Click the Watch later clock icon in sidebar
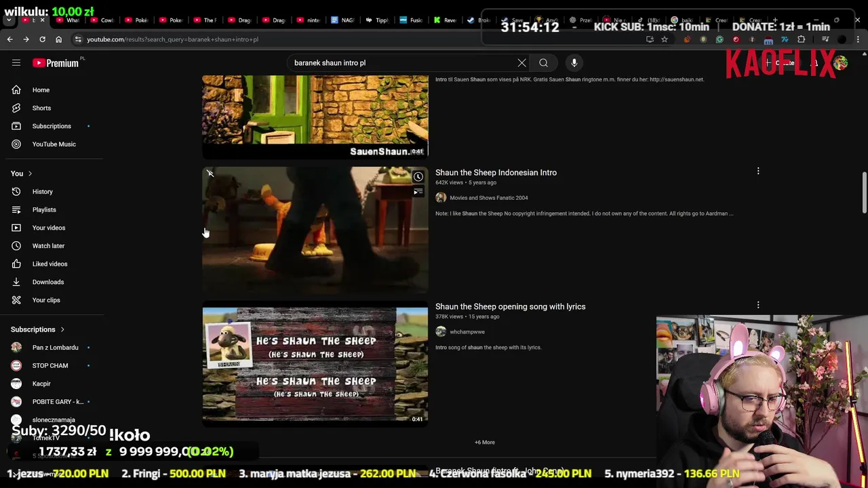Screen dimensions: 868x488 (16, 246)
